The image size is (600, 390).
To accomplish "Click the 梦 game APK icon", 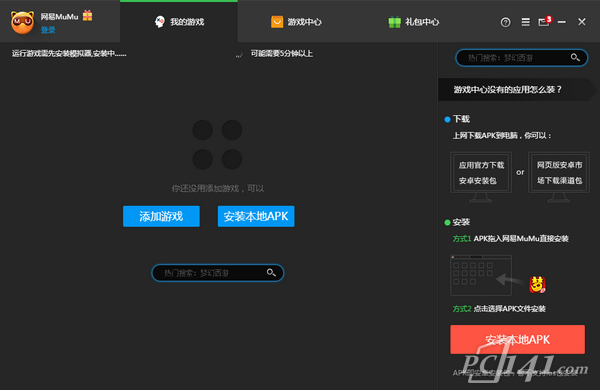I will pos(537,284).
